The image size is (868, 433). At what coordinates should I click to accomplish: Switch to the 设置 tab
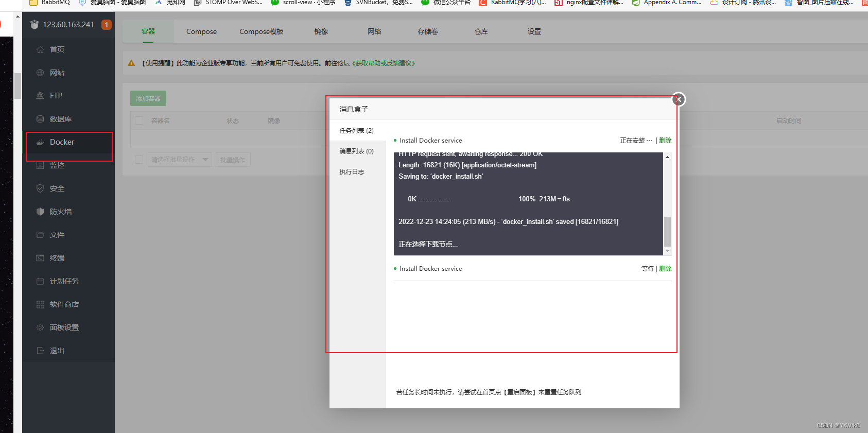(x=534, y=31)
